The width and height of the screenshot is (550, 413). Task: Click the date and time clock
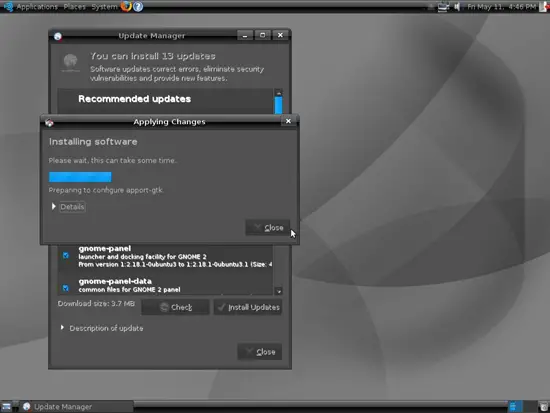[x=501, y=7]
